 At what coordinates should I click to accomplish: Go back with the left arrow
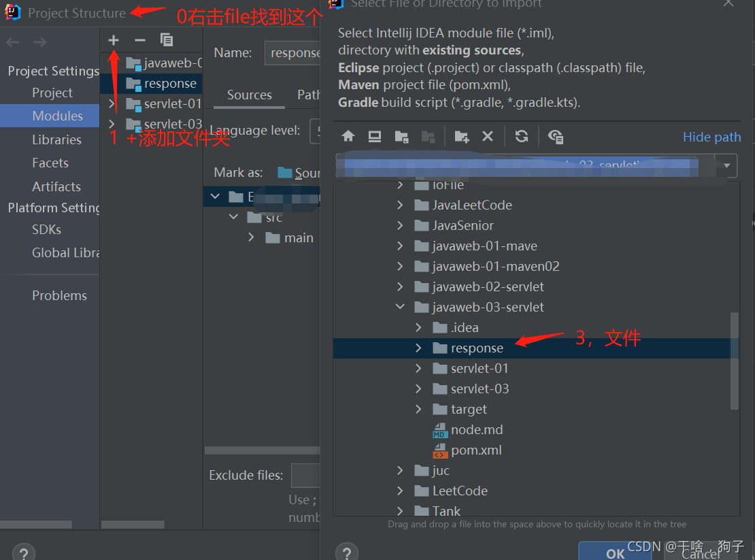point(12,42)
